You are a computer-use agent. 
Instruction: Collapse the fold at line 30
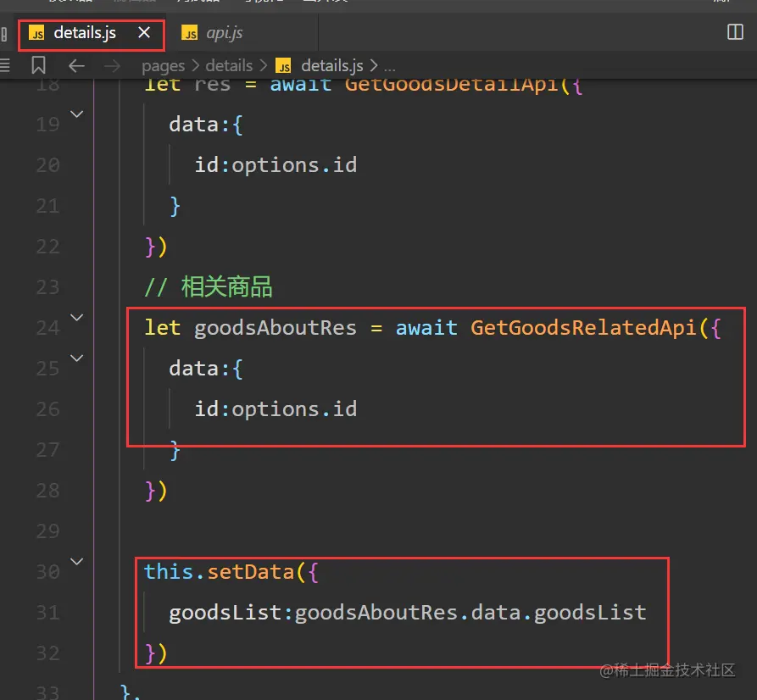pos(77,562)
